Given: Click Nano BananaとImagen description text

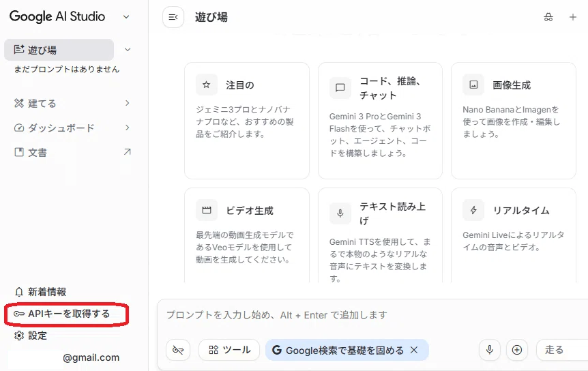Looking at the screenshot, I should click(x=512, y=122).
